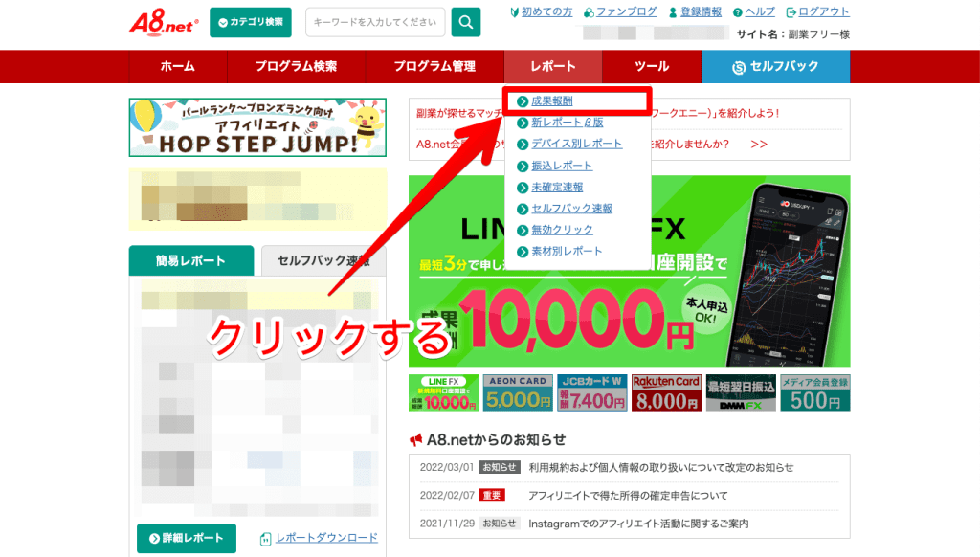The image size is (980, 557).
Task: Click the 詳細レポート button
Action: pyautogui.click(x=187, y=538)
